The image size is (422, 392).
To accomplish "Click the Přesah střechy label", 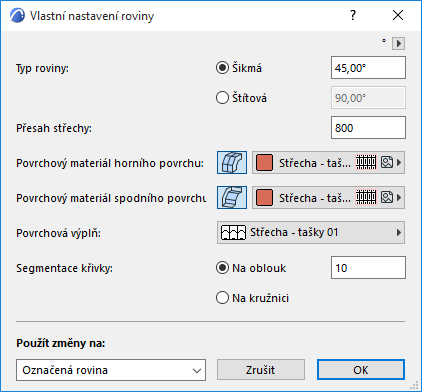I will (x=54, y=128).
